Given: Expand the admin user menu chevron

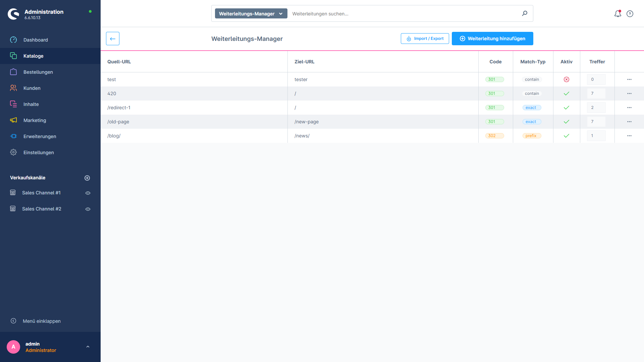Looking at the screenshot, I should [x=88, y=347].
